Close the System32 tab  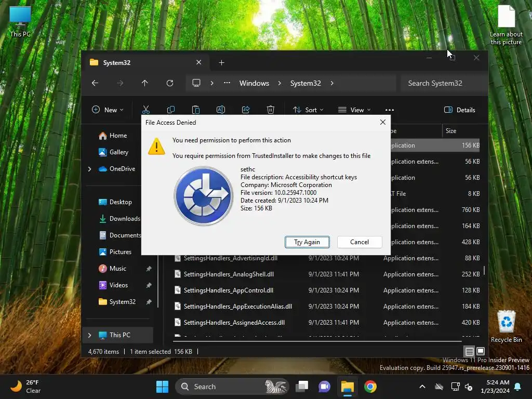[x=199, y=62]
